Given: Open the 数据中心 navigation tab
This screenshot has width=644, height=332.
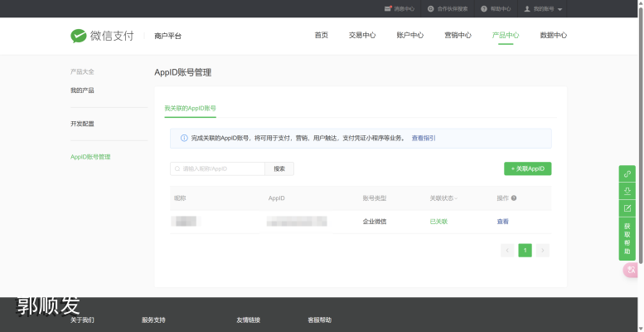Looking at the screenshot, I should [553, 36].
